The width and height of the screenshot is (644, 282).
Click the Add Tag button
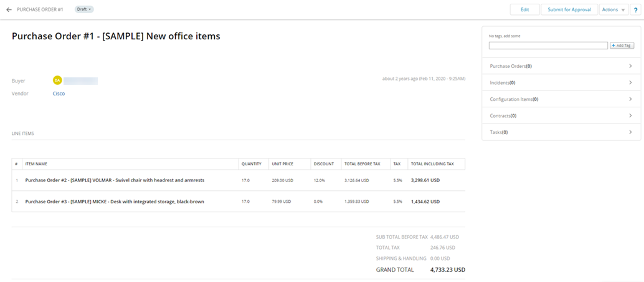pos(622,46)
